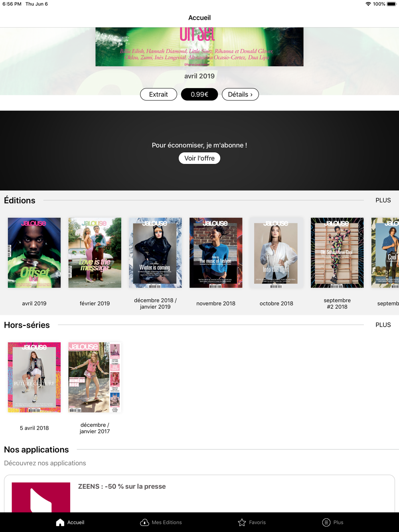Tap the Favoris star icon
Image resolution: width=399 pixels, height=532 pixels.
[242, 522]
